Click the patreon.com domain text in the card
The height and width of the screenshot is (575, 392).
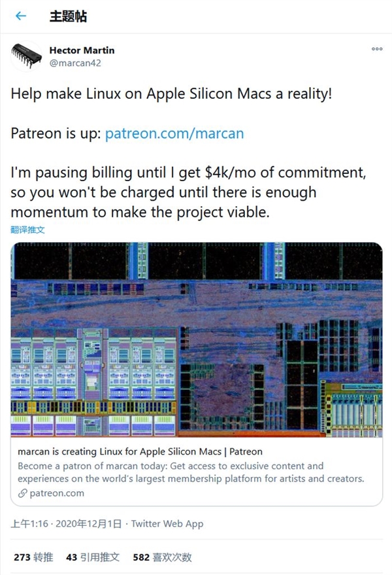57,493
